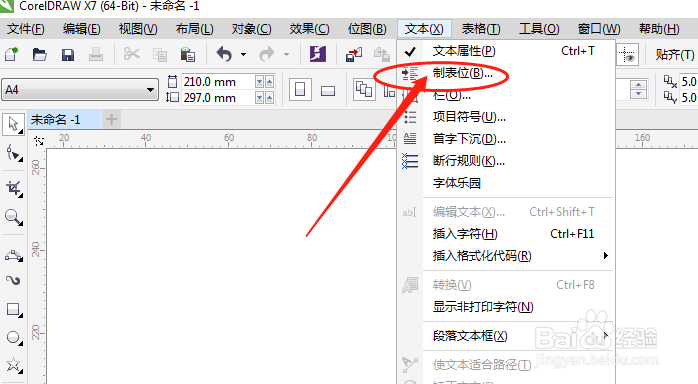
Task: Choose 显示非打印字符(N) menu item
Action: 506,307
